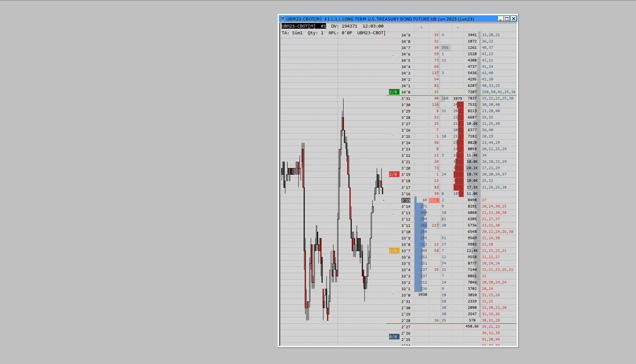Select the 34'3 price level
The image size is (636, 364).
[406, 73]
